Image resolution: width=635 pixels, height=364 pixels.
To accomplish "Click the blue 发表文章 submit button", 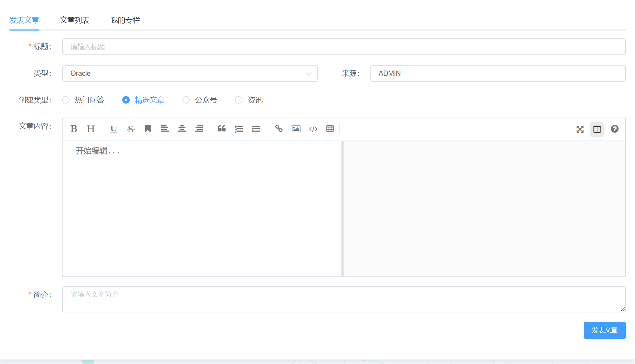I will tap(604, 330).
